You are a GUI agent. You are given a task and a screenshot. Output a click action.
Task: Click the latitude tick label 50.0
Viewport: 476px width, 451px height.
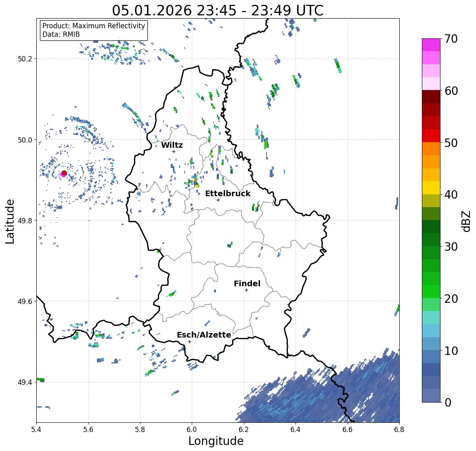coord(24,140)
